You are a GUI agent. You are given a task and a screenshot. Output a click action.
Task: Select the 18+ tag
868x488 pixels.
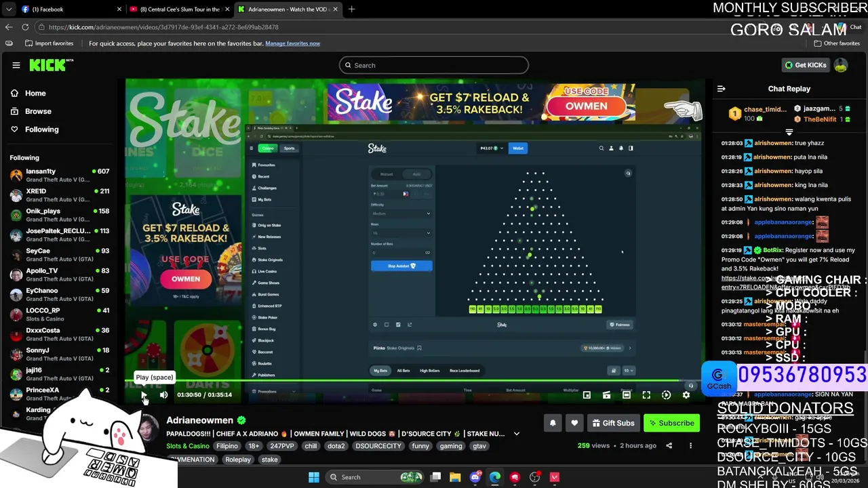pyautogui.click(x=254, y=446)
